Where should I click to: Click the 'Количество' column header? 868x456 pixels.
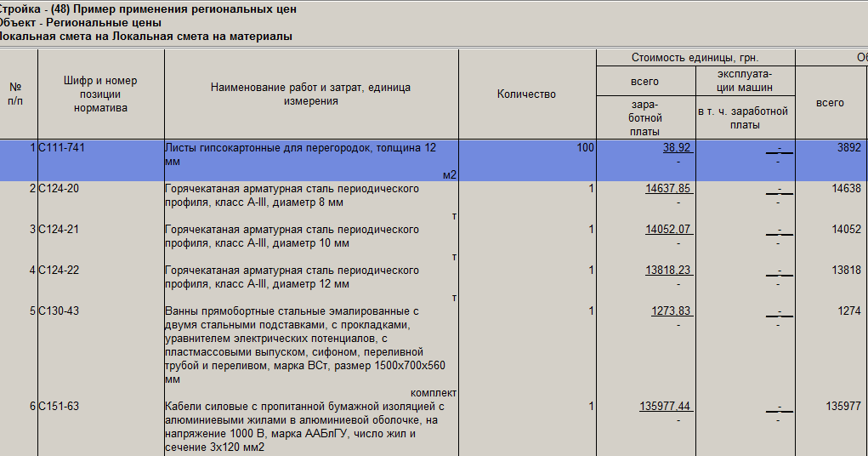pos(526,94)
